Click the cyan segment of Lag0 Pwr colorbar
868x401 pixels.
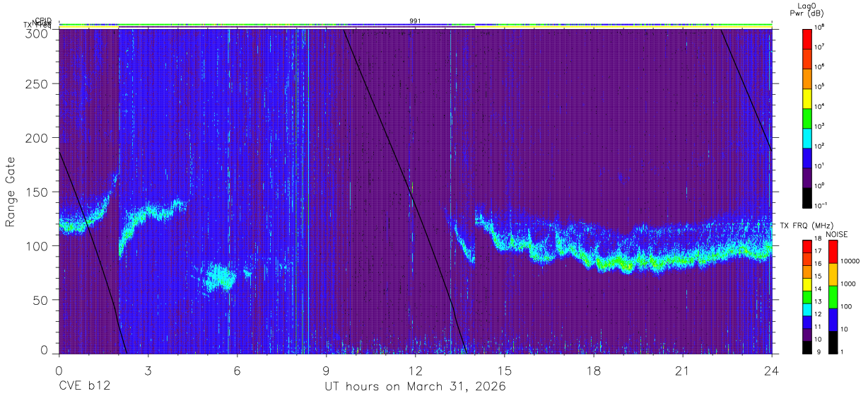[x=807, y=138]
